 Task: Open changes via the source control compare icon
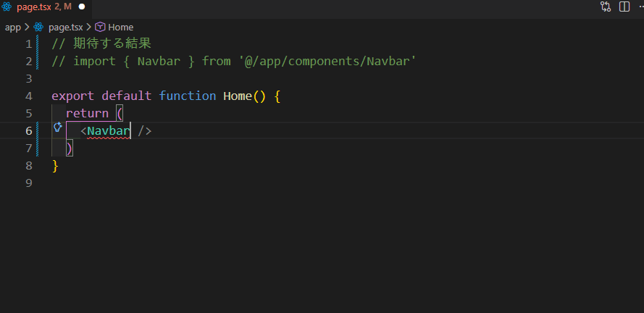coord(605,7)
